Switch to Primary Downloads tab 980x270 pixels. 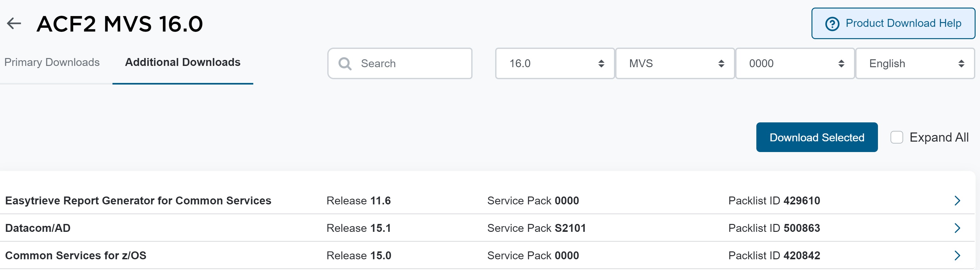[x=52, y=62]
